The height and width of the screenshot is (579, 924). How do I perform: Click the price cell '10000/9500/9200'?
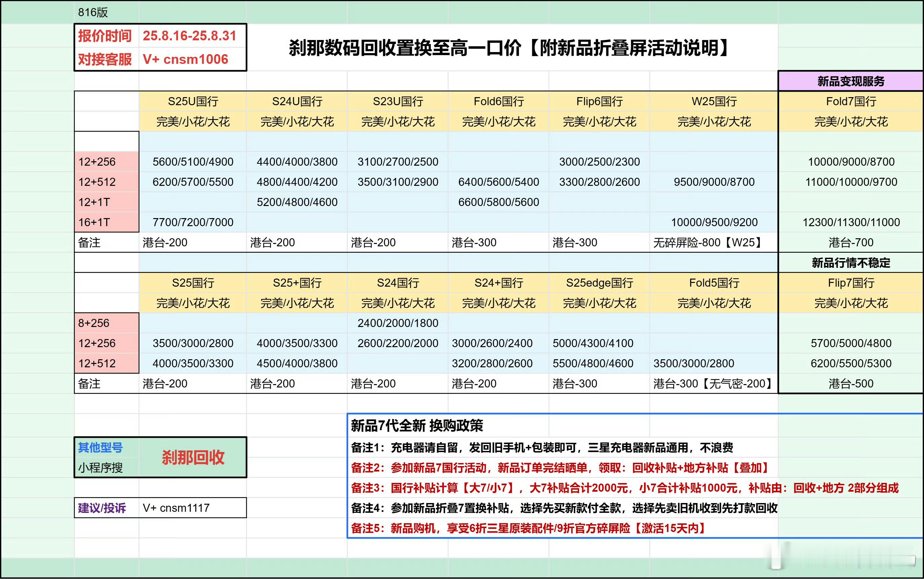point(714,222)
